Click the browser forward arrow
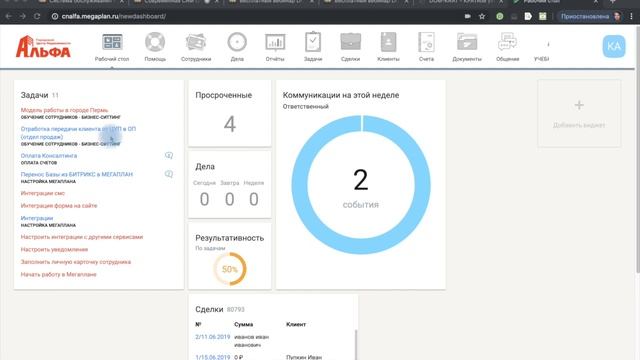 coord(22,16)
